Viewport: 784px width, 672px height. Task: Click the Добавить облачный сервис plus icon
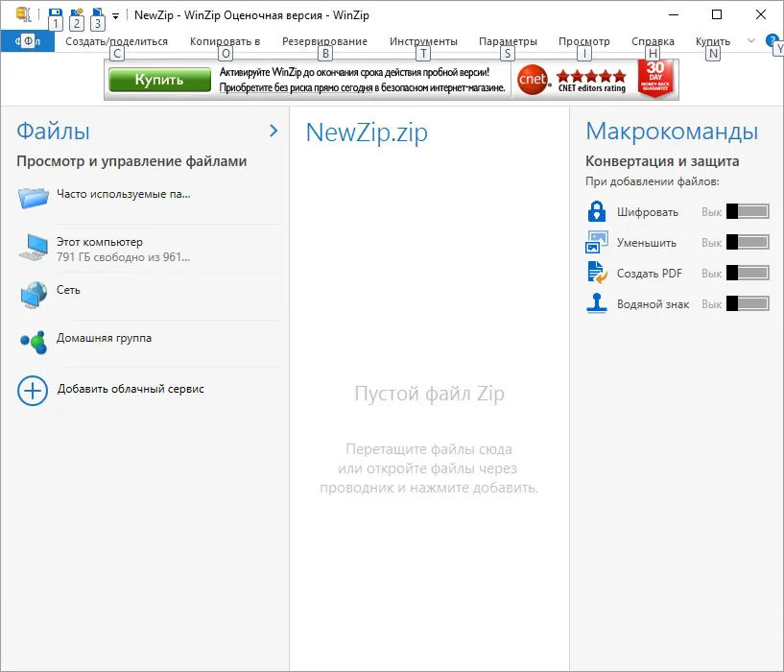[33, 391]
